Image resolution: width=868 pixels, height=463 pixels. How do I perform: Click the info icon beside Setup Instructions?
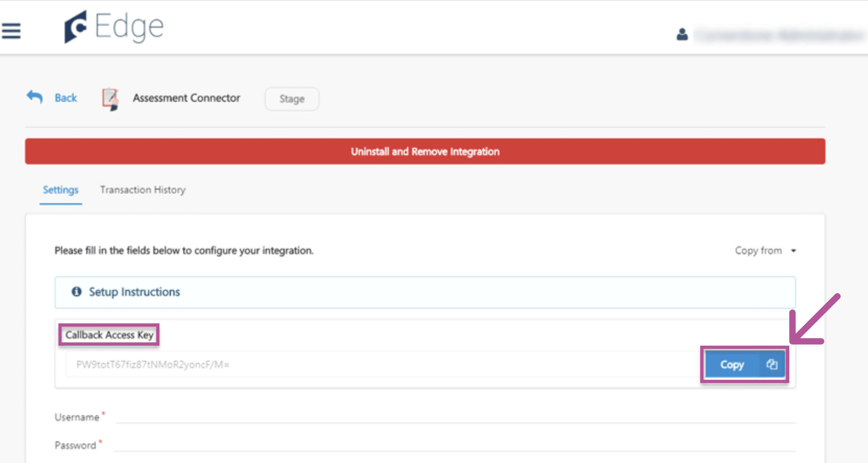[76, 292]
